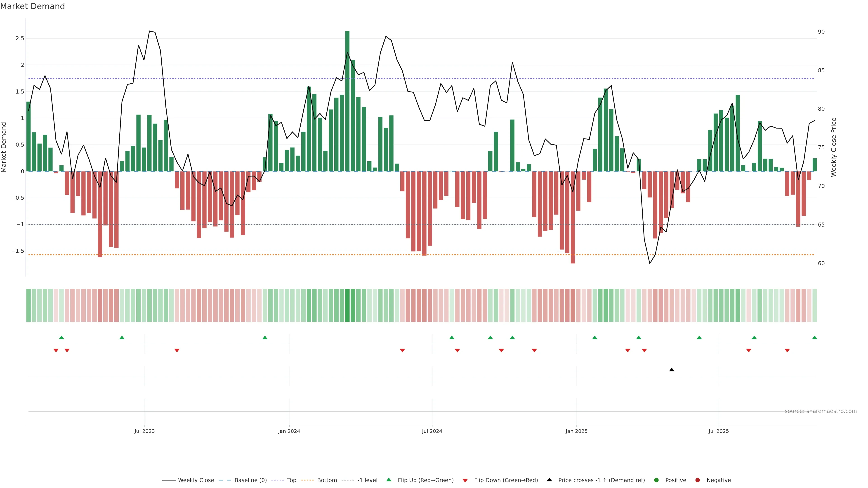Click the black Price crosses -1 triangle marker
The image size is (868, 488).
[x=672, y=370]
